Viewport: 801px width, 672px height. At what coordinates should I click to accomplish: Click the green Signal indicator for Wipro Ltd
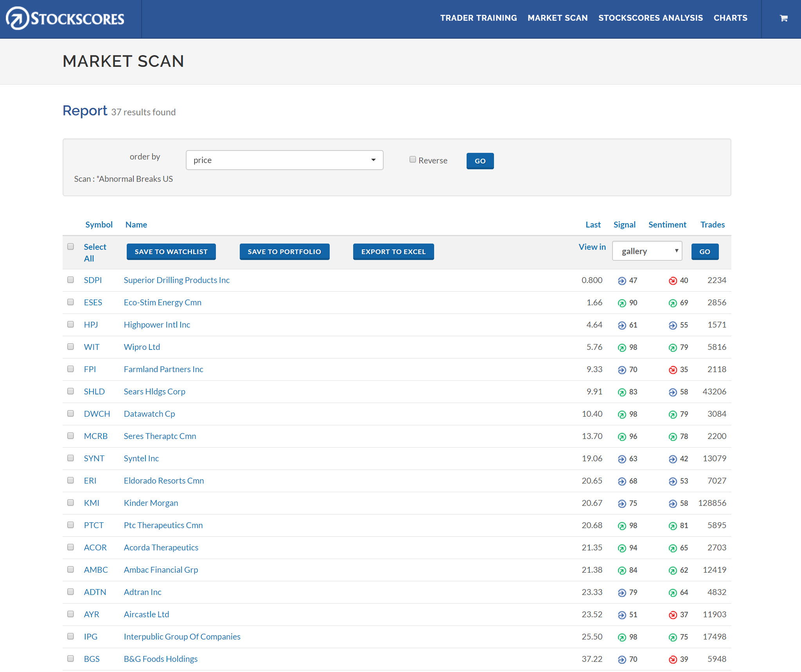(622, 347)
